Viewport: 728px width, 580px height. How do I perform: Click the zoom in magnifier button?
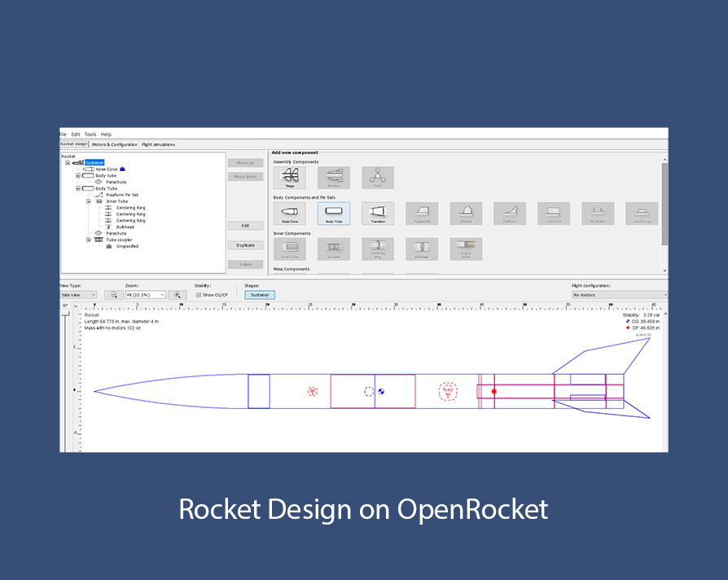click(177, 295)
